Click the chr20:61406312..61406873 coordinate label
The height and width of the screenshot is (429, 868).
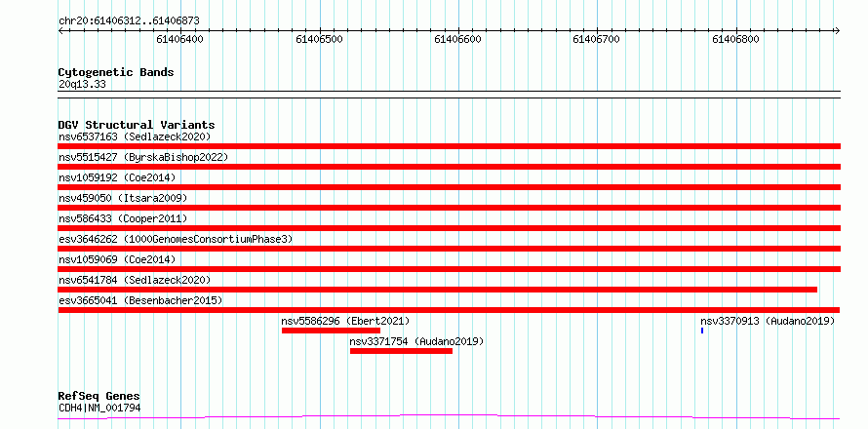[129, 21]
